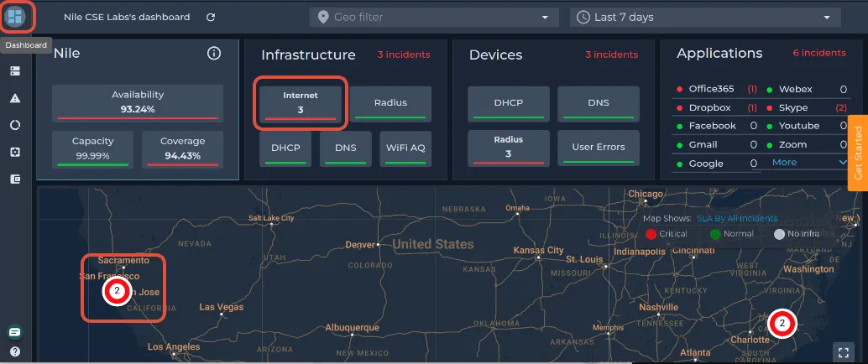Click the Las Vegas label on map
Viewport: 868px width, 364px height.
coord(222,307)
